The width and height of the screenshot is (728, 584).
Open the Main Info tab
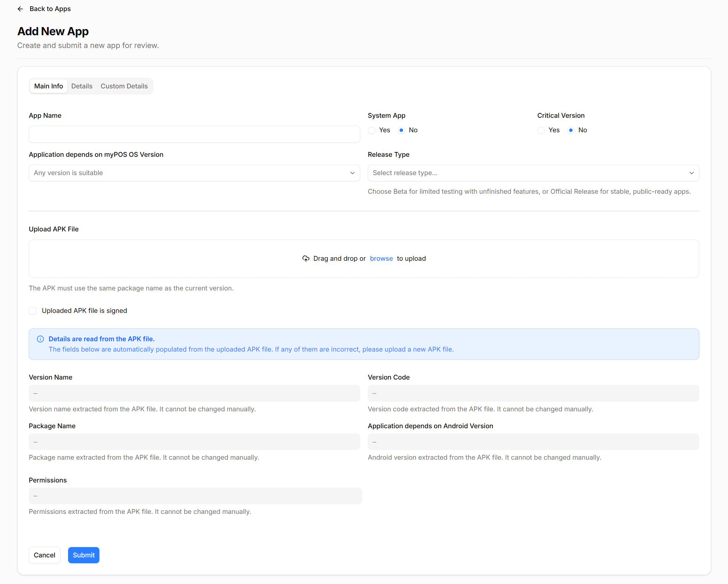(48, 86)
